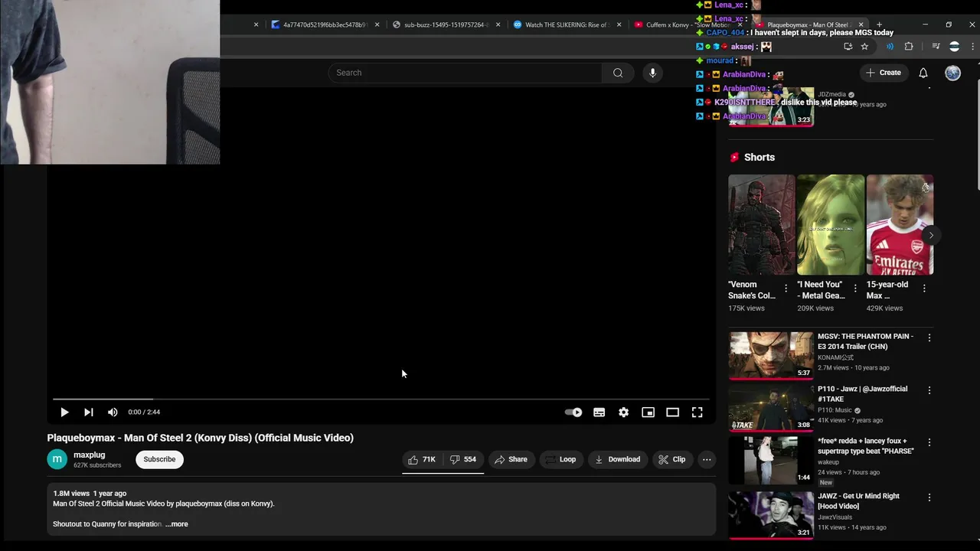980x551 pixels.
Task: Select Plaqueboymax - Man Of Steel tab
Action: point(808,24)
